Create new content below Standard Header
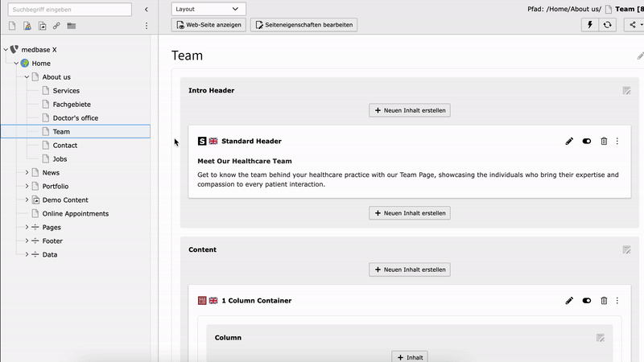 (410, 213)
